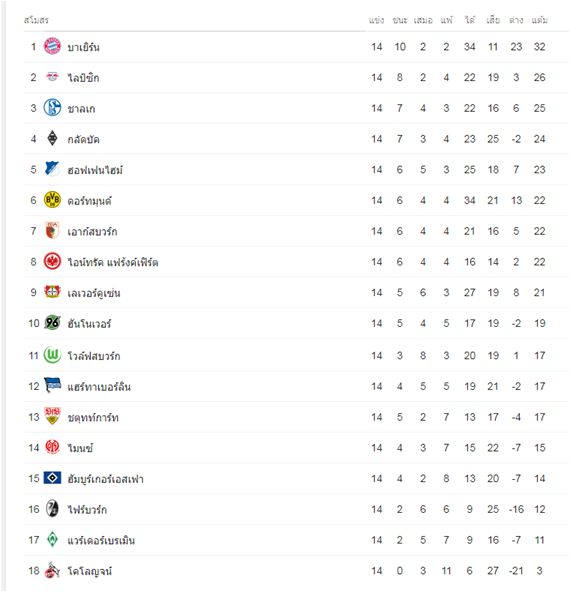Click the Borussia Dortmund BVB logo

coord(52,199)
